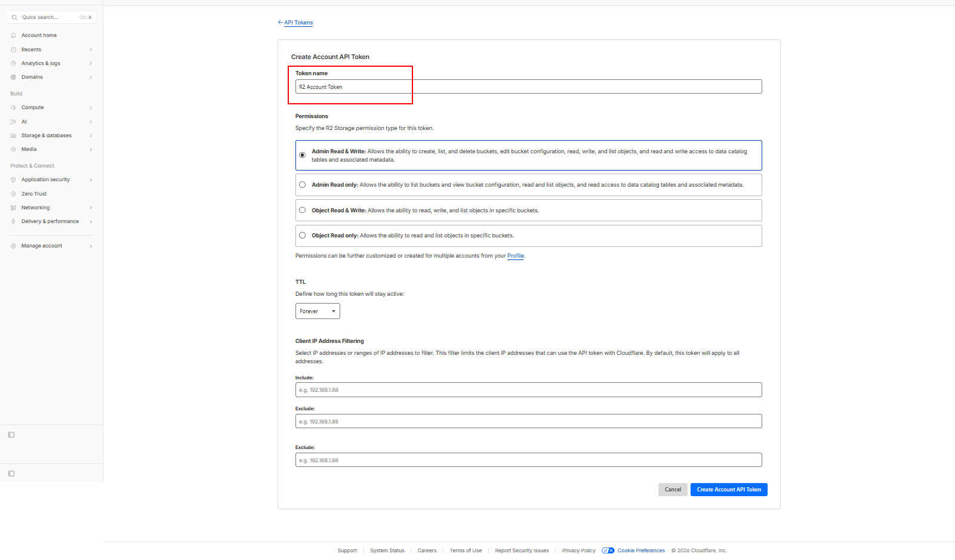Image resolution: width=955 pixels, height=560 pixels.
Task: Expand the Analytics & logs chevron
Action: point(91,63)
